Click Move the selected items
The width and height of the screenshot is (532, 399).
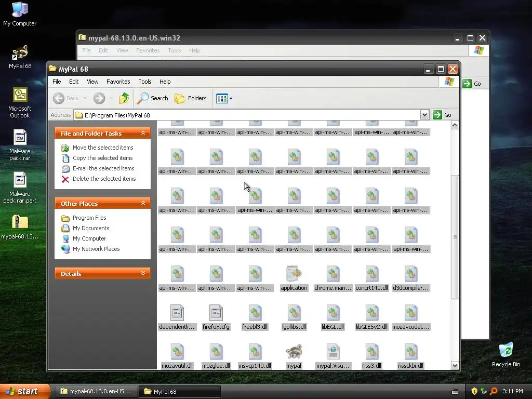[x=103, y=148]
